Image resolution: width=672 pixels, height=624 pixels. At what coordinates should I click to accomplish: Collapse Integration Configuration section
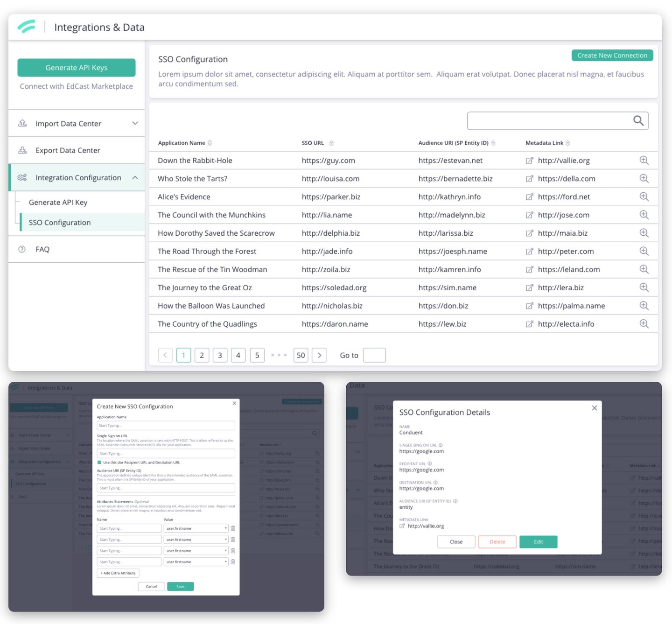pyautogui.click(x=135, y=177)
